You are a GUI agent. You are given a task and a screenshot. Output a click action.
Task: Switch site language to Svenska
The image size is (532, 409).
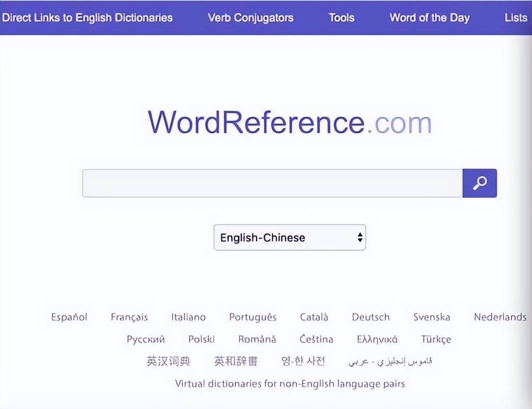[x=431, y=317]
